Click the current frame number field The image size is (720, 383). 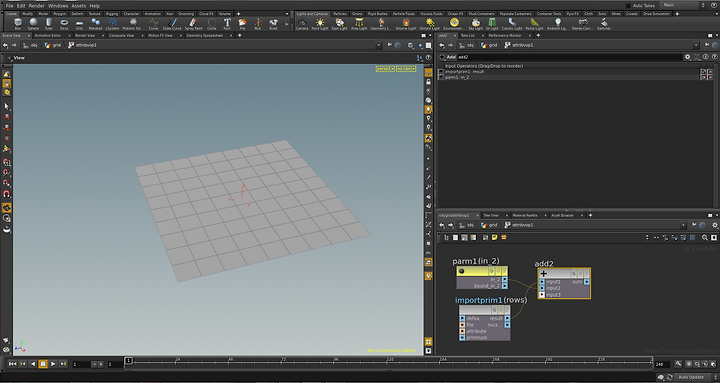pyautogui.click(x=81, y=364)
